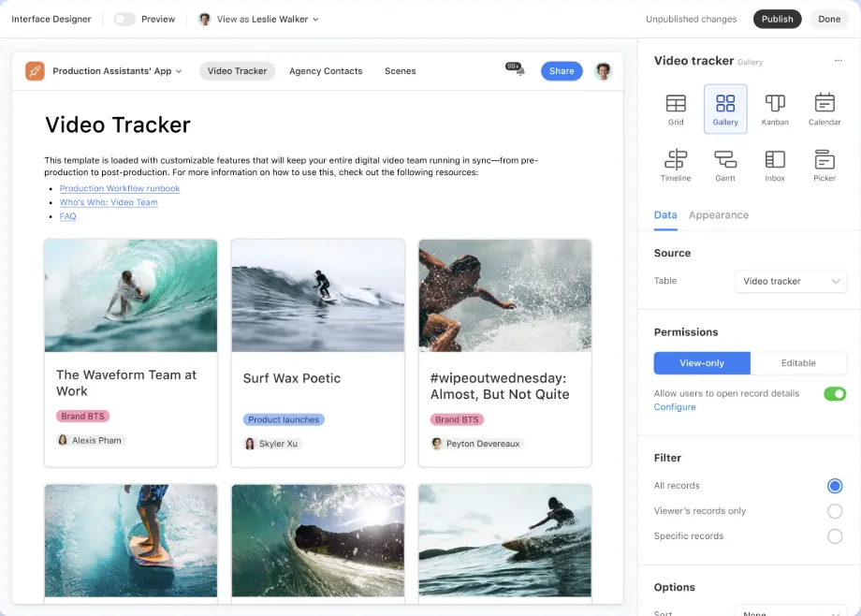Screen dimensions: 861x616
Task: Disable allow users to open record details
Action: click(835, 394)
